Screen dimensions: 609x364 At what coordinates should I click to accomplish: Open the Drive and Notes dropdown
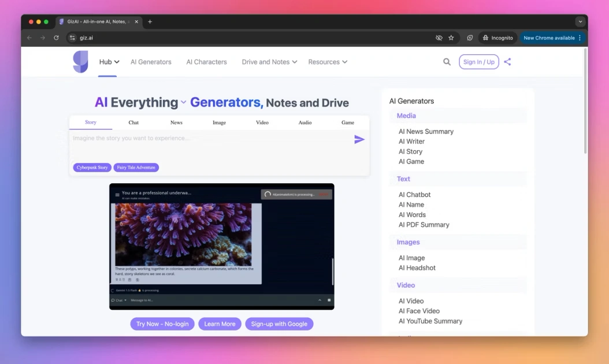(269, 61)
